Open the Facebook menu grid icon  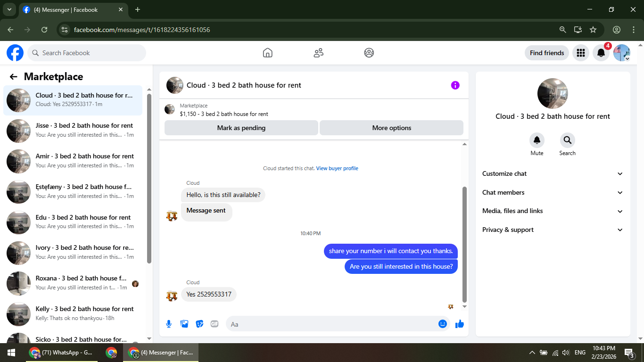coord(581,53)
